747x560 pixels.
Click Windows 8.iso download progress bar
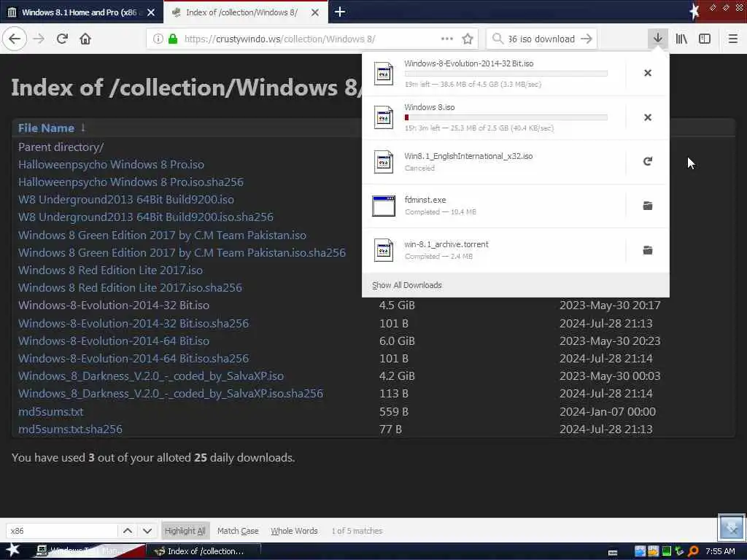[x=506, y=117]
